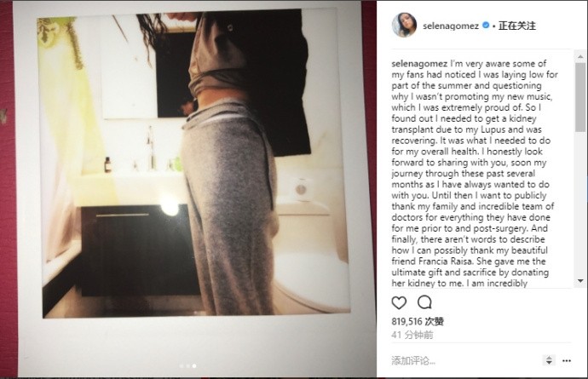Click selenagomez's profile picture avatar
This screenshot has height=379, width=588.
click(404, 25)
